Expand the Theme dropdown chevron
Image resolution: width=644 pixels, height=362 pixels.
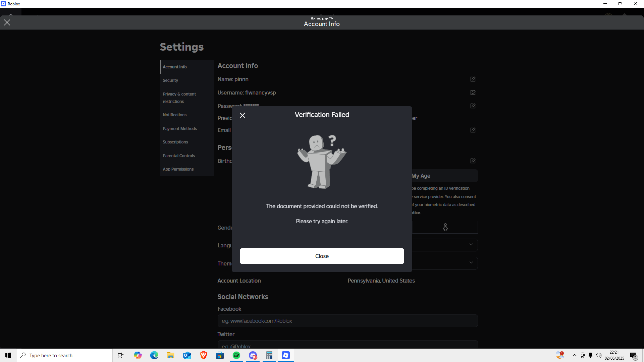471,263
